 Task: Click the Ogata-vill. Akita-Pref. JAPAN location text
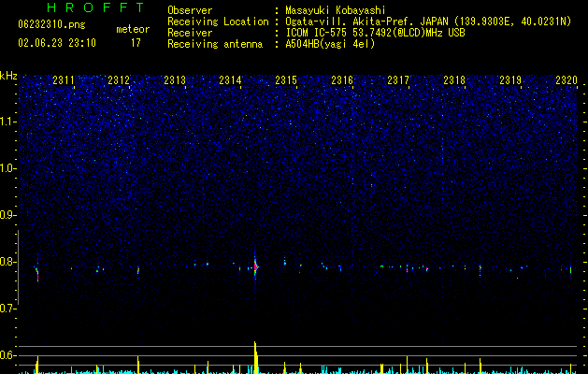(x=428, y=22)
